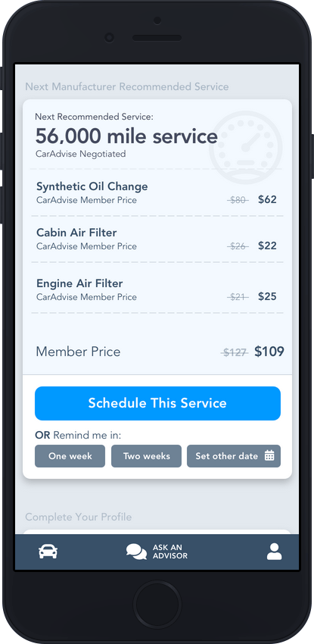Screen dimensions: 314x644
Task: Select Synthetic Oil Change item
Action: (x=157, y=192)
